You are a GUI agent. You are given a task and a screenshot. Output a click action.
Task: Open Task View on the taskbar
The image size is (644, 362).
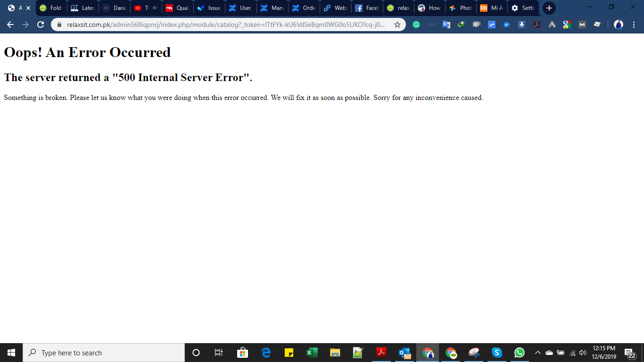[x=219, y=353]
